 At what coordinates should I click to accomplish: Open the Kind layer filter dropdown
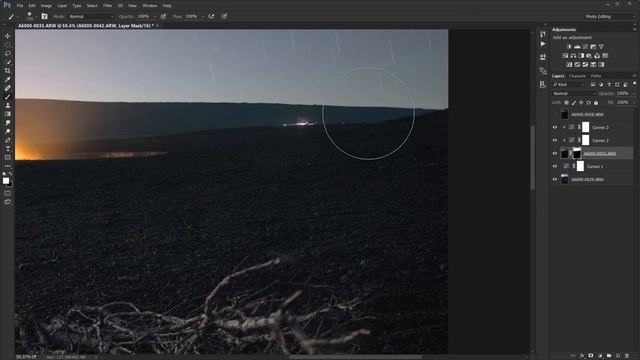(x=569, y=84)
